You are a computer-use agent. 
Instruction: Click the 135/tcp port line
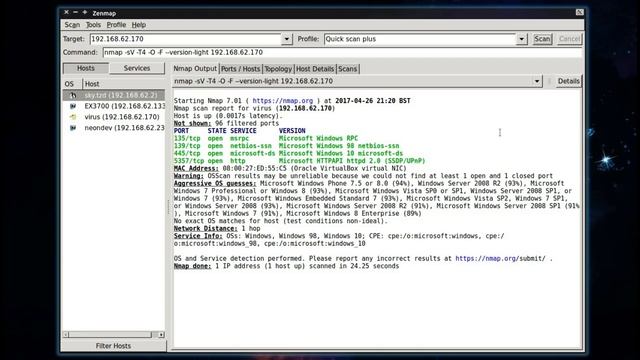pos(266,138)
